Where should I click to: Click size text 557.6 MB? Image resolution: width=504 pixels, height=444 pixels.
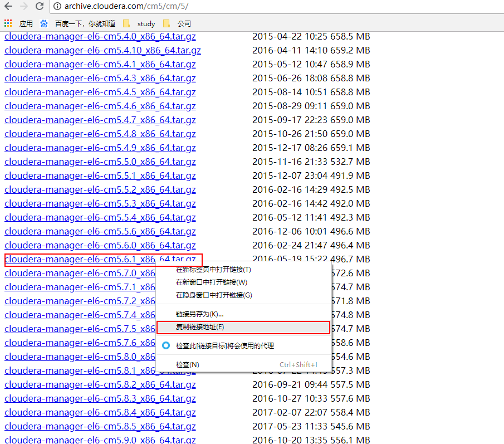coord(350,399)
